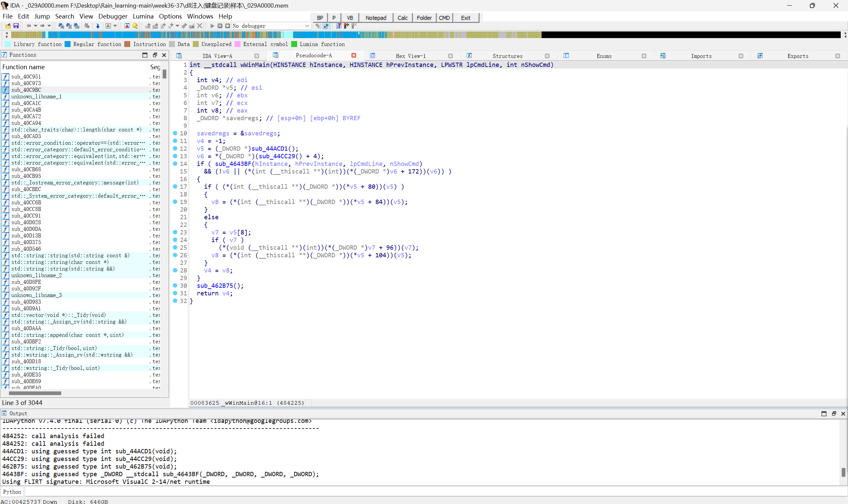The width and height of the screenshot is (848, 504).
Task: Click the binoculars search immediate value icon
Action: pyautogui.click(x=61, y=26)
